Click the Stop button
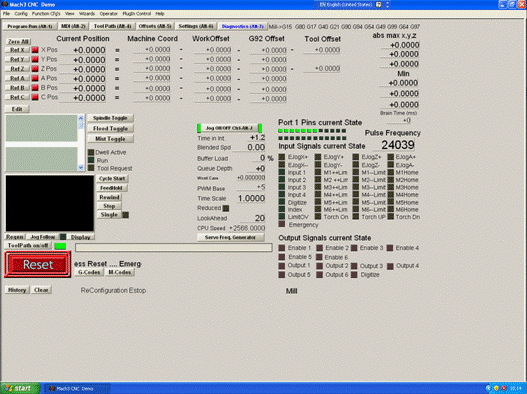The image size is (527, 394). pyautogui.click(x=109, y=206)
